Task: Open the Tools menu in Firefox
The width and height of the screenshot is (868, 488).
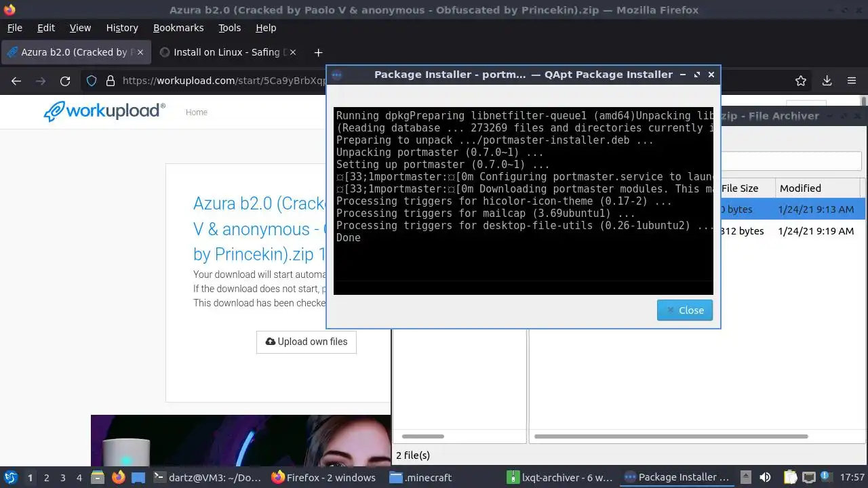Action: pos(229,28)
